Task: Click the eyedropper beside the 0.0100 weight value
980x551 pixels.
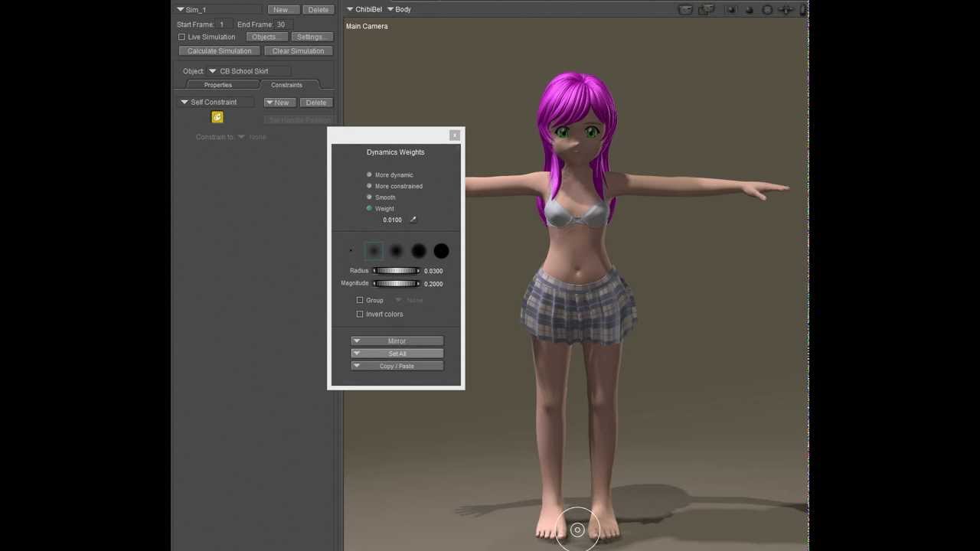Action: pyautogui.click(x=413, y=220)
